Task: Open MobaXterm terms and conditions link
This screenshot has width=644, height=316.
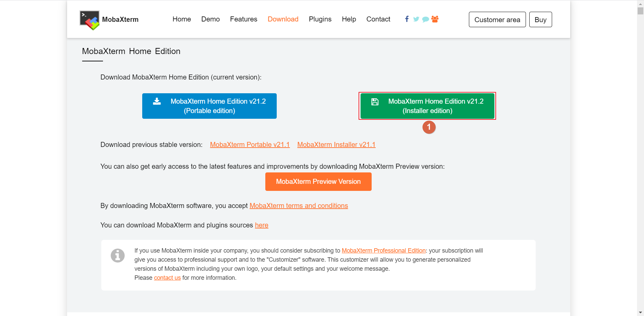Action: 299,206
